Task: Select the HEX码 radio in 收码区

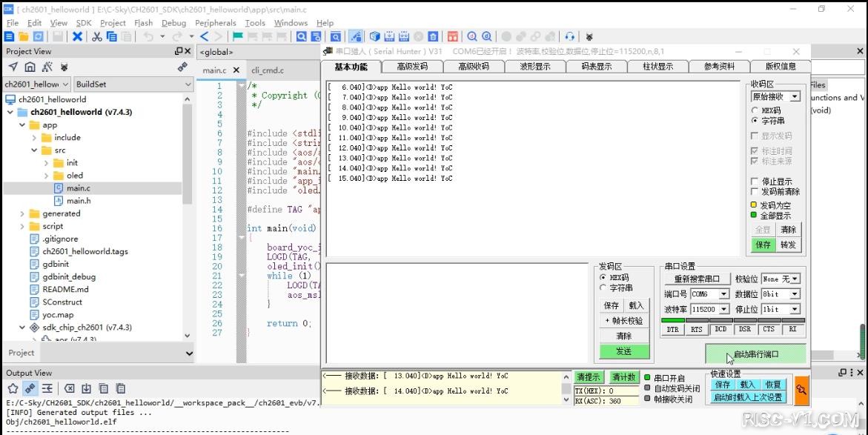Action: 755,110
